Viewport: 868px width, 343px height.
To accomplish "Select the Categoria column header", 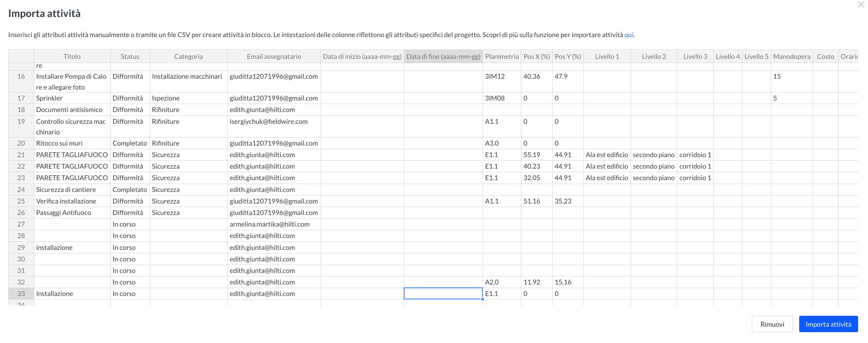I will coord(188,56).
